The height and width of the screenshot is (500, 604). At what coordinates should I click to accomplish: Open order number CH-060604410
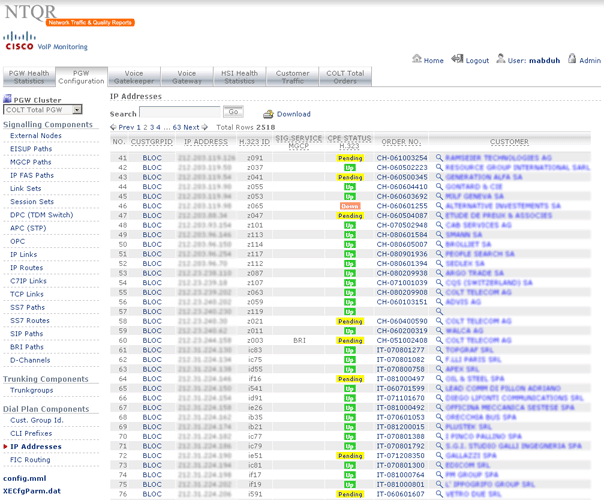click(x=401, y=186)
